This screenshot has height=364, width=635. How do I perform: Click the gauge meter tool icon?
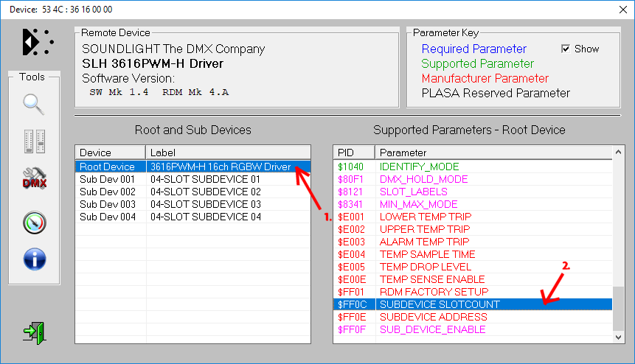34,221
